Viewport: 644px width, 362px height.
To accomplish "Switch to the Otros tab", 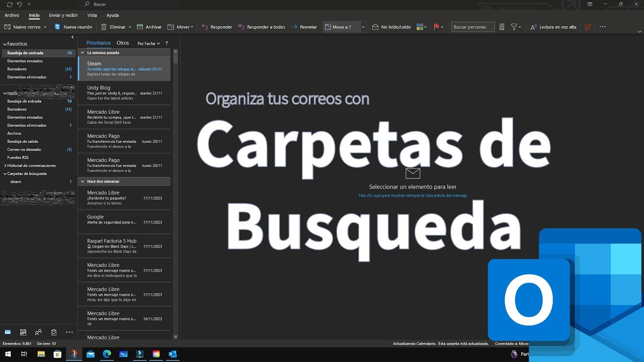I will pyautogui.click(x=123, y=43).
